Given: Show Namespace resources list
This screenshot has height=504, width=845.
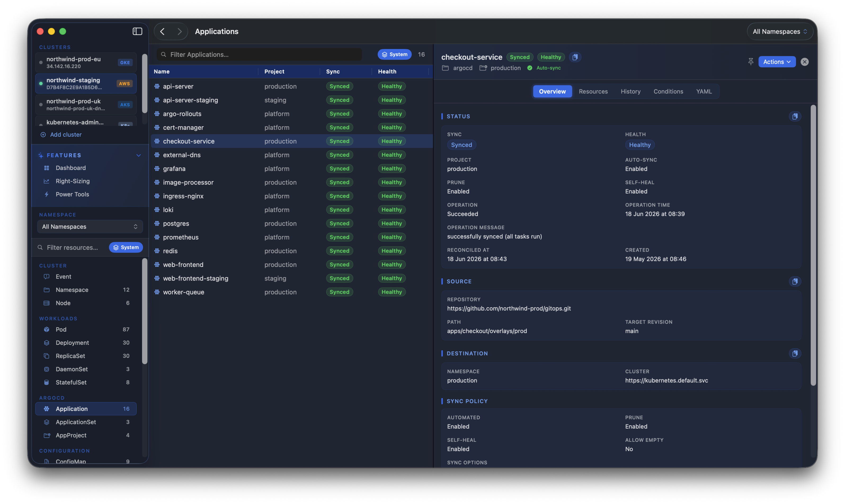Looking at the screenshot, I should (x=86, y=290).
